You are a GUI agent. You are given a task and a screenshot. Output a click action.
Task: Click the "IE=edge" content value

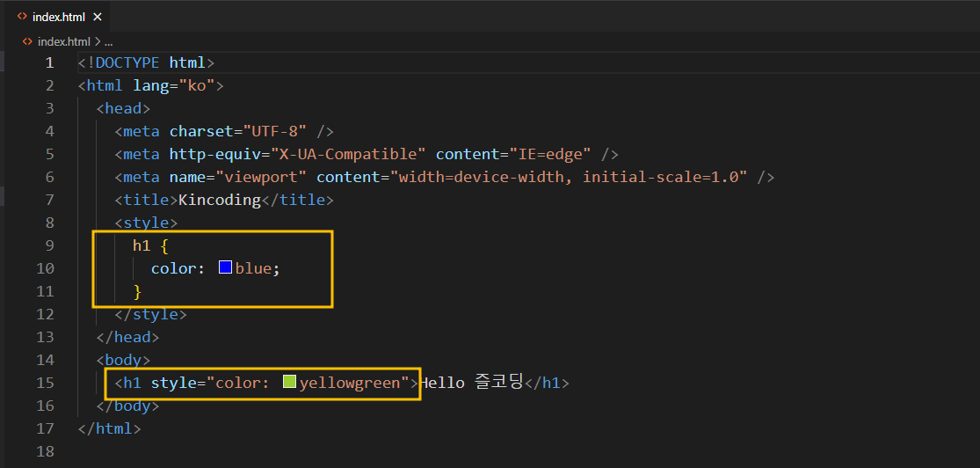[x=550, y=154]
